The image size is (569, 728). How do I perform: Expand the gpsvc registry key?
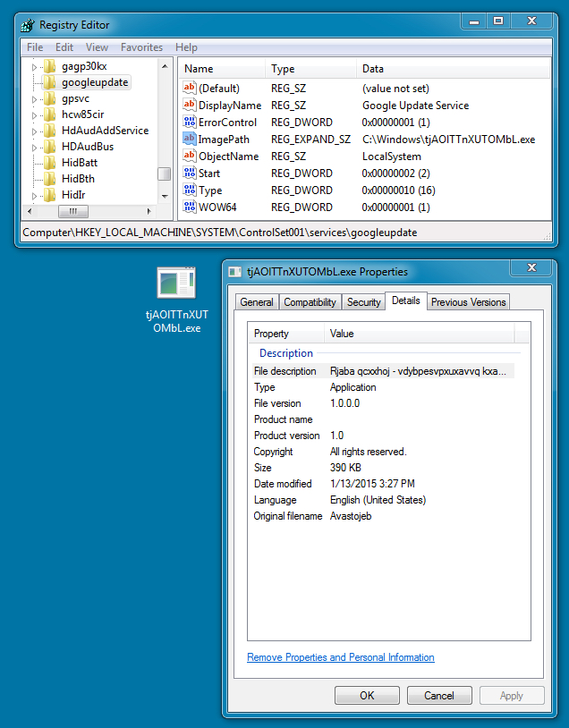pyautogui.click(x=35, y=99)
